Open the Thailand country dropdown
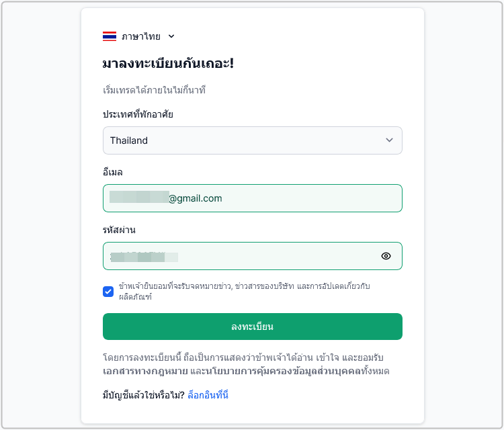Image resolution: width=504 pixels, height=430 pixels. tap(252, 140)
